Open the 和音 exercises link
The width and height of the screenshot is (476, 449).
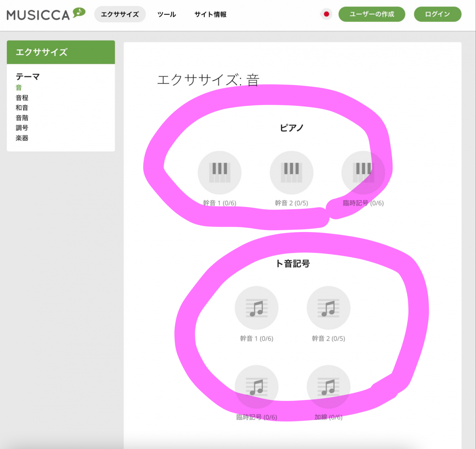(x=22, y=108)
